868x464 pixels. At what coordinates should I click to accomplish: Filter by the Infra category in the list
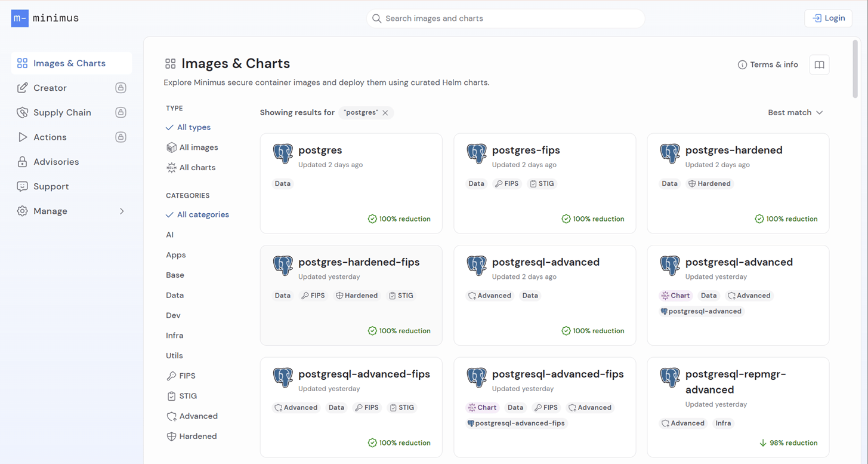[x=175, y=336]
